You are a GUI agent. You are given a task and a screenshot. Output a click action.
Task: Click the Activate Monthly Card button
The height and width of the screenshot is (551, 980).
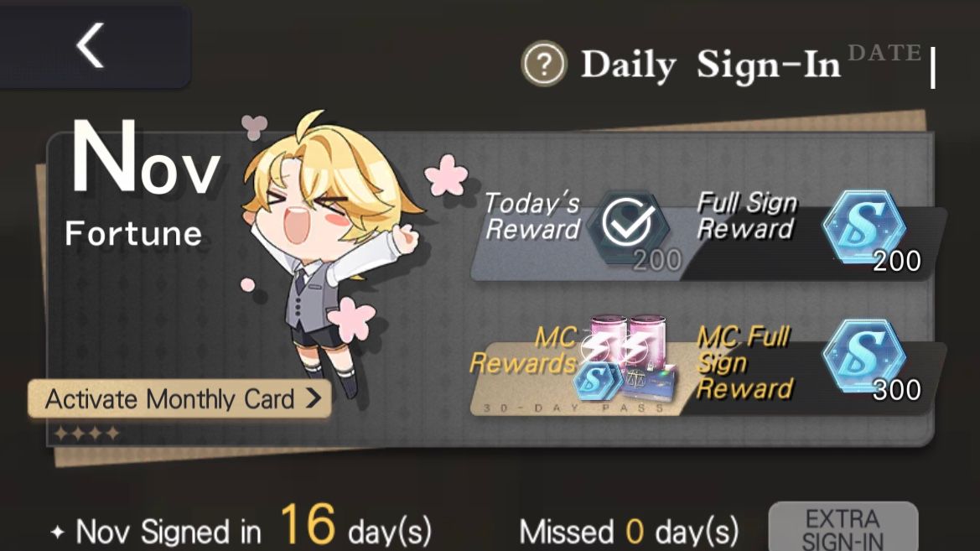(179, 398)
